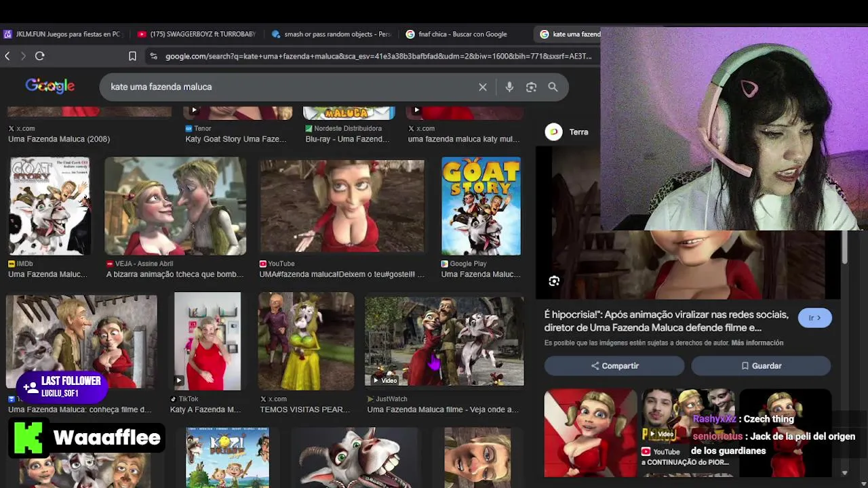Click the Kick Waaafflee overlay logo

(x=27, y=438)
